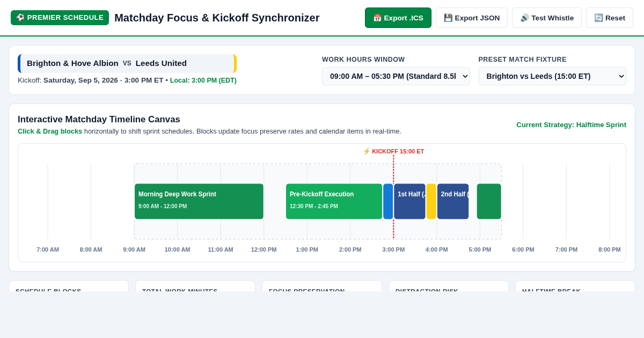Select the yellow halftime block
Viewport: 644px width, 338px height.
click(x=431, y=201)
